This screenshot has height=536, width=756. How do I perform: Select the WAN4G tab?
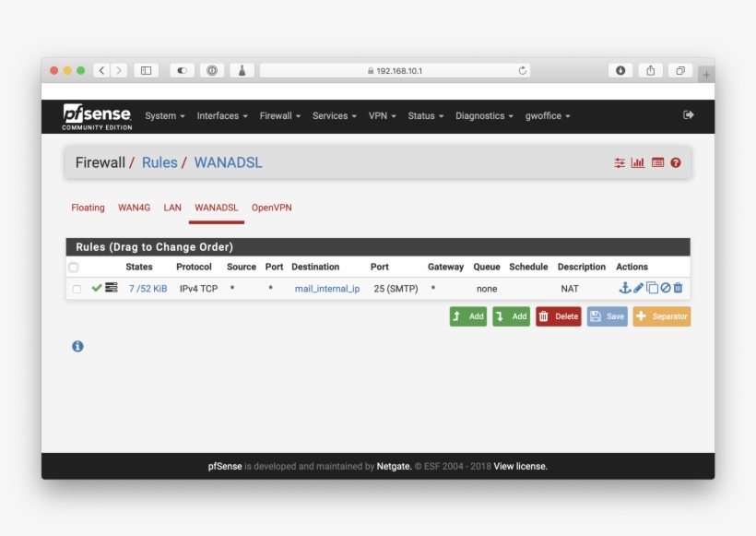coord(134,208)
